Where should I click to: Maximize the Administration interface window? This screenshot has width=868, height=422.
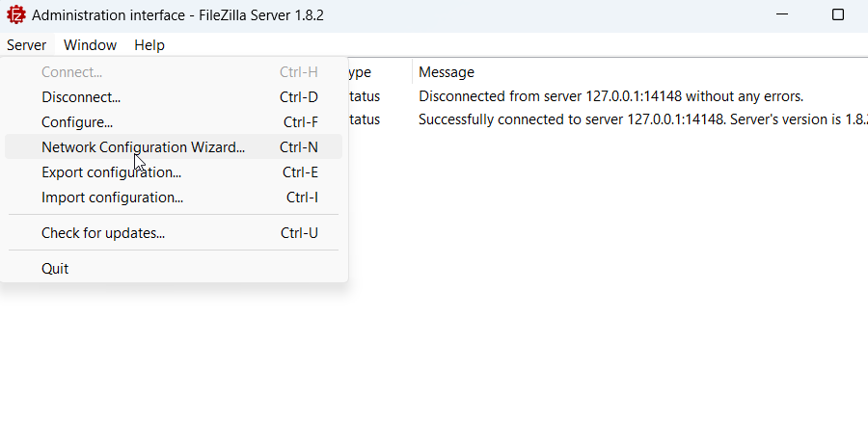point(837,14)
